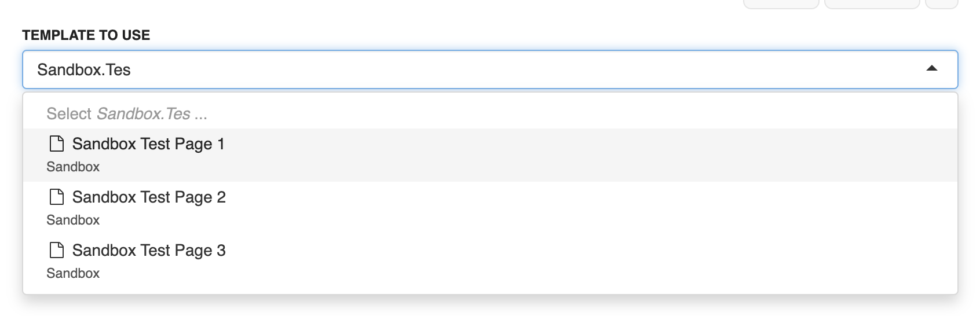The image size is (980, 316).
Task: Click the page icon beside Sandbox Test Page 1
Action: point(57,144)
